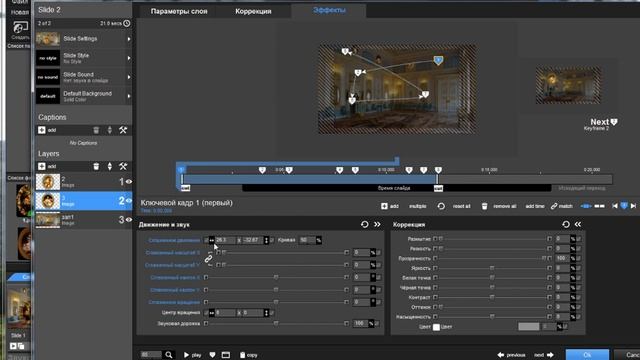This screenshot has width=640, height=360.
Task: Click the play button
Action: point(192,355)
